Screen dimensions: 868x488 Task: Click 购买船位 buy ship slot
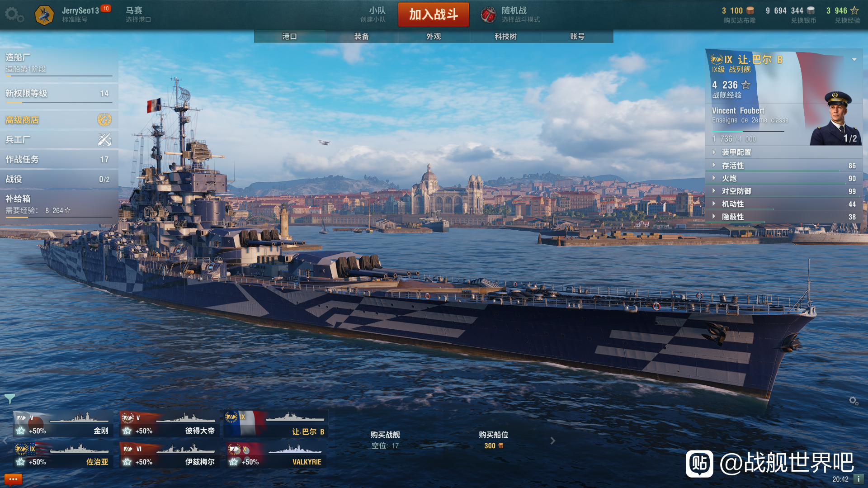494,440
